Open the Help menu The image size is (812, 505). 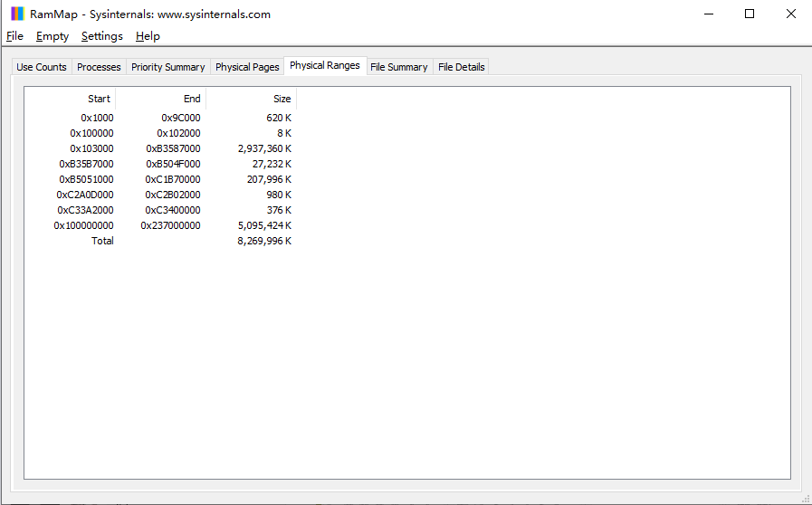click(148, 36)
